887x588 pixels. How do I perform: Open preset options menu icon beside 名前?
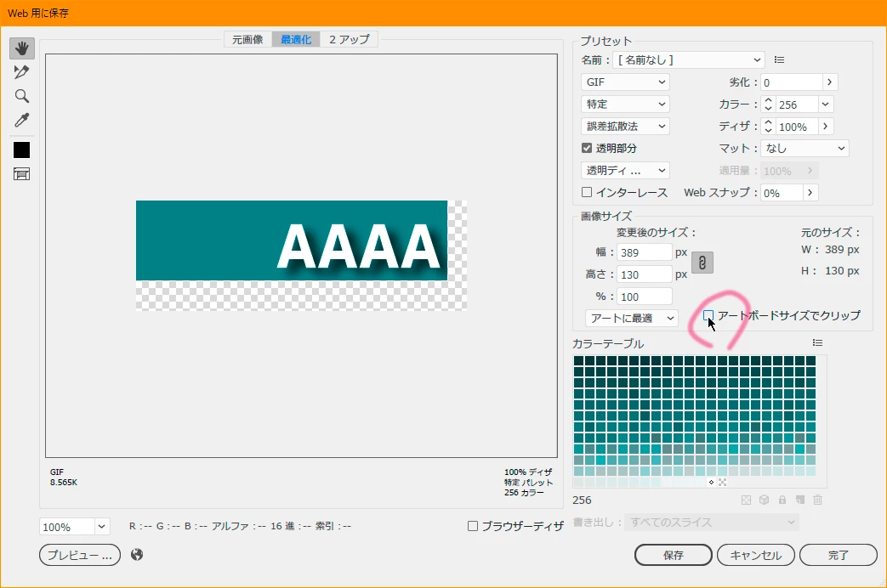click(x=779, y=60)
